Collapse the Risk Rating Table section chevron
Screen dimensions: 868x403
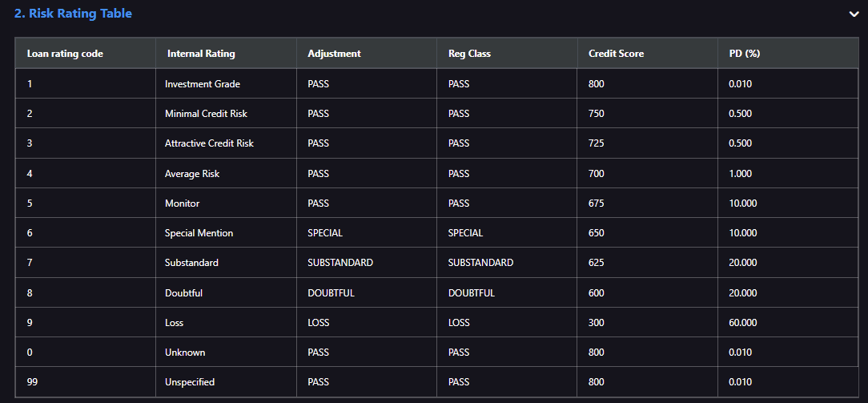pyautogui.click(x=854, y=14)
